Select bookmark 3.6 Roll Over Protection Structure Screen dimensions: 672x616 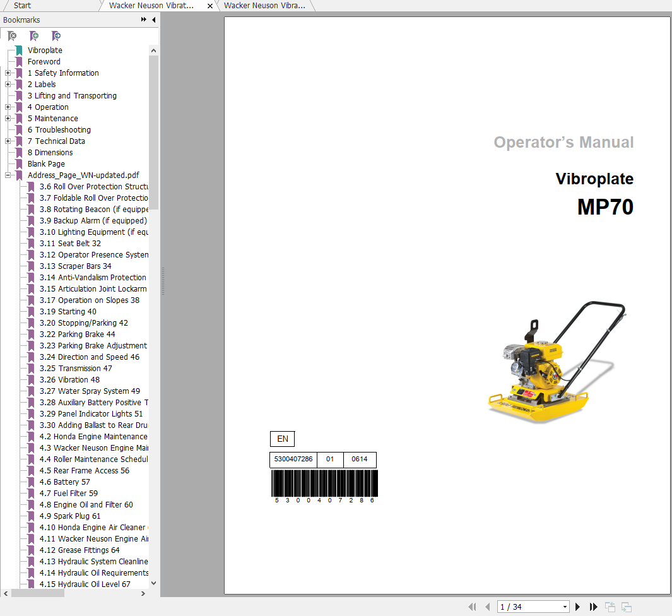[94, 186]
